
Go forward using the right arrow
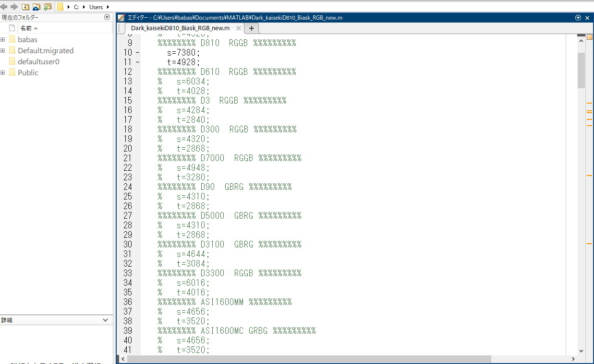click(14, 7)
